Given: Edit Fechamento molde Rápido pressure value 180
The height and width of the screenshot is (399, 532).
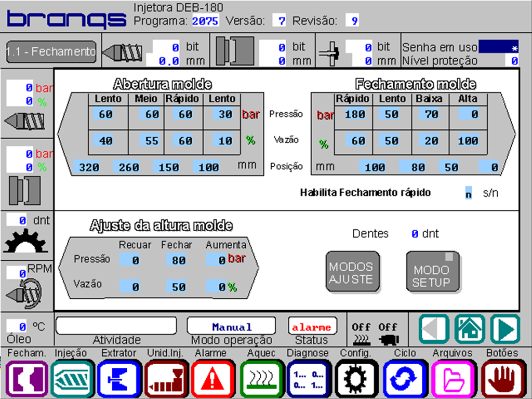Looking at the screenshot, I should [354, 114].
